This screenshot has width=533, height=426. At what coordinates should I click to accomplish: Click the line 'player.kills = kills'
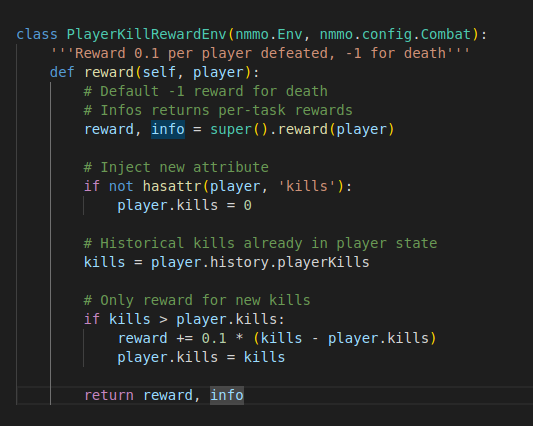point(201,357)
